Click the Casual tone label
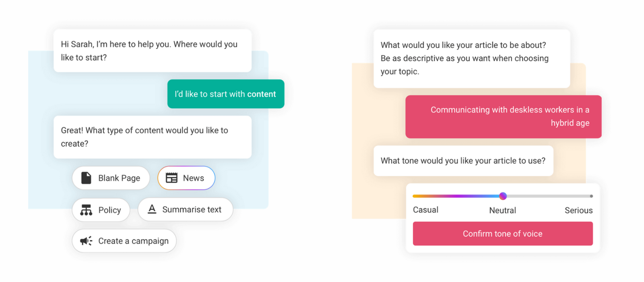Viewport: 644px width, 282px height. 425,210
